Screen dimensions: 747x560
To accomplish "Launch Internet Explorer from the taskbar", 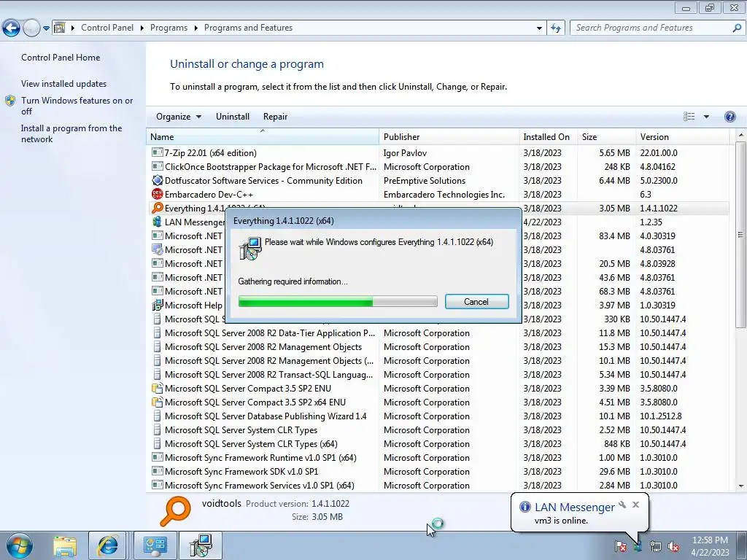I will 108,545.
